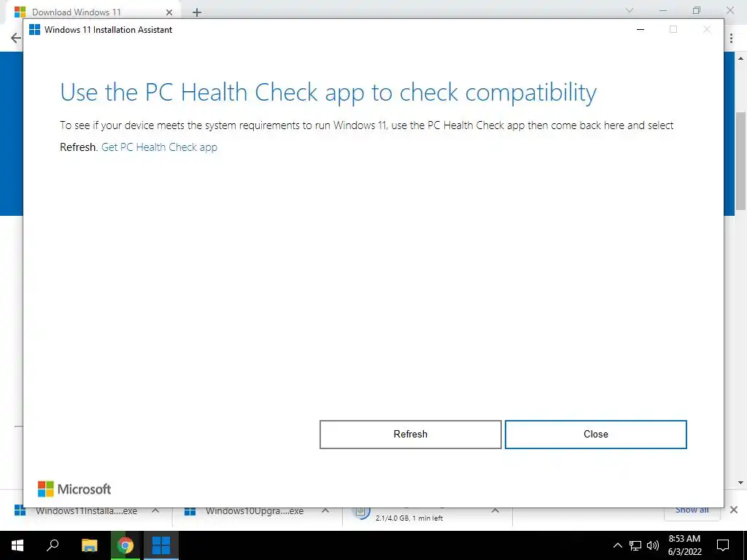The height and width of the screenshot is (560, 747).
Task: Show hidden system tray icons
Action: [617, 545]
